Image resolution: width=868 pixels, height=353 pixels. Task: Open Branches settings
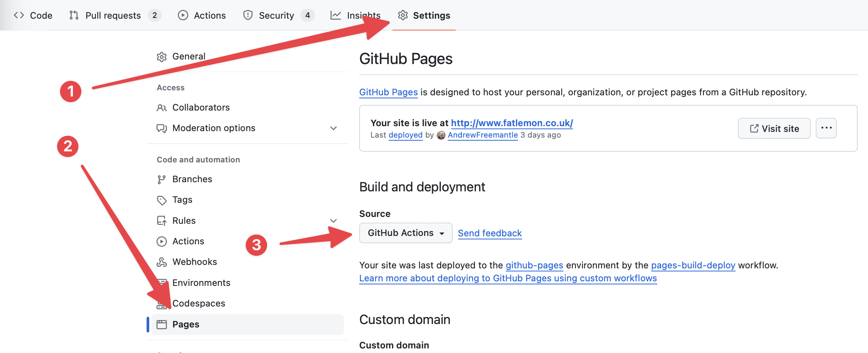(247, 179)
